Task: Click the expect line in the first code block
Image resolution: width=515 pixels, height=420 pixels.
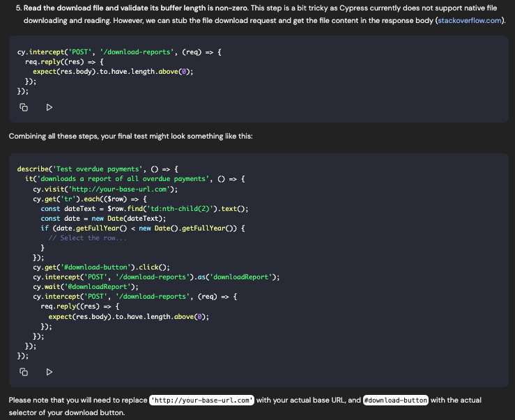Action: point(112,72)
